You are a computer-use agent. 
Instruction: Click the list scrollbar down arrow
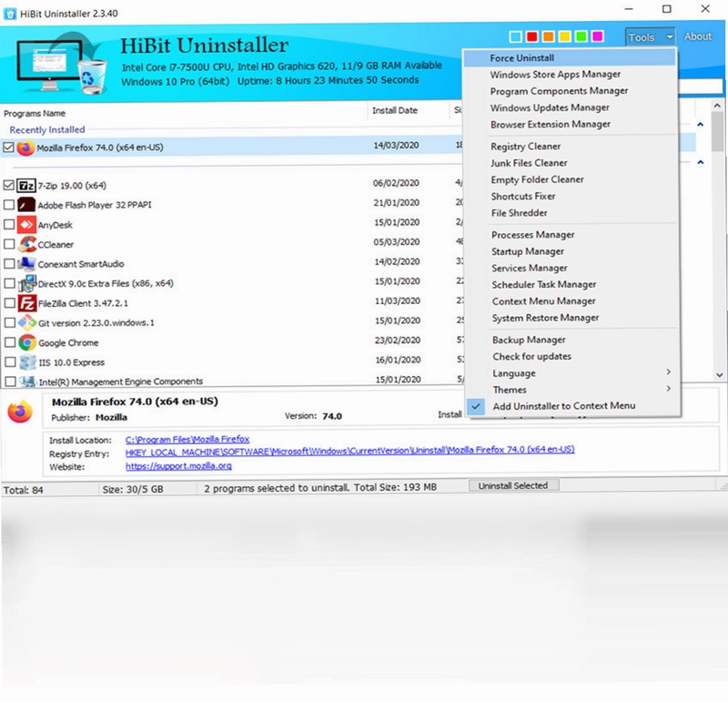pos(719,374)
